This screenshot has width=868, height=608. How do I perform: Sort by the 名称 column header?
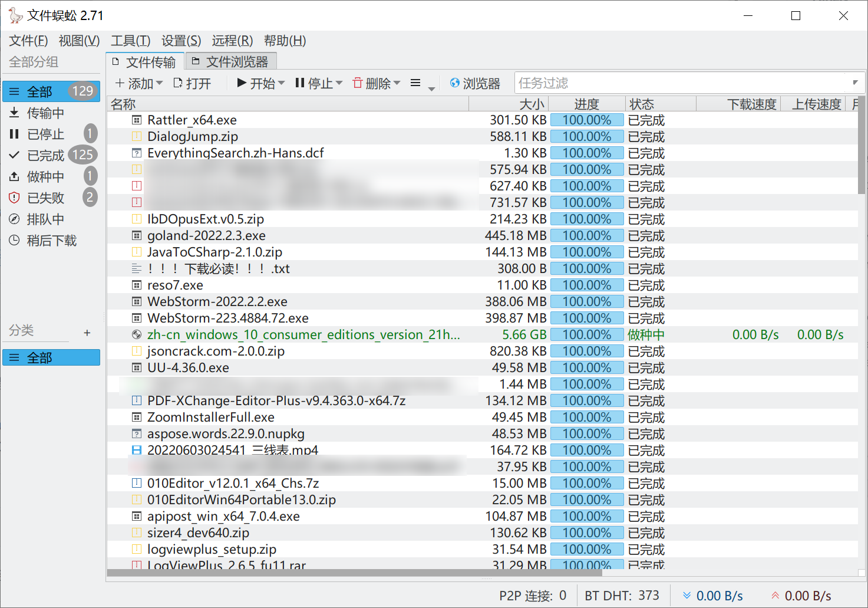[x=288, y=104]
